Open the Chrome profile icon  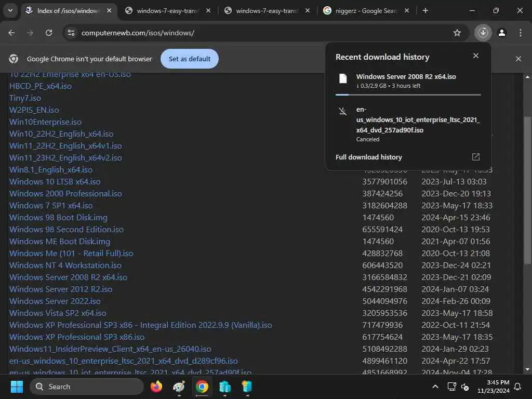click(502, 33)
